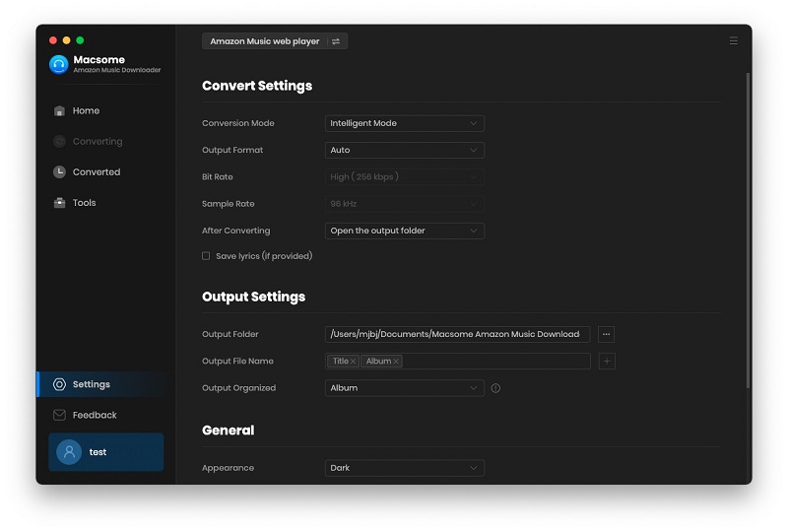Add a file name tag with plus button

607,361
